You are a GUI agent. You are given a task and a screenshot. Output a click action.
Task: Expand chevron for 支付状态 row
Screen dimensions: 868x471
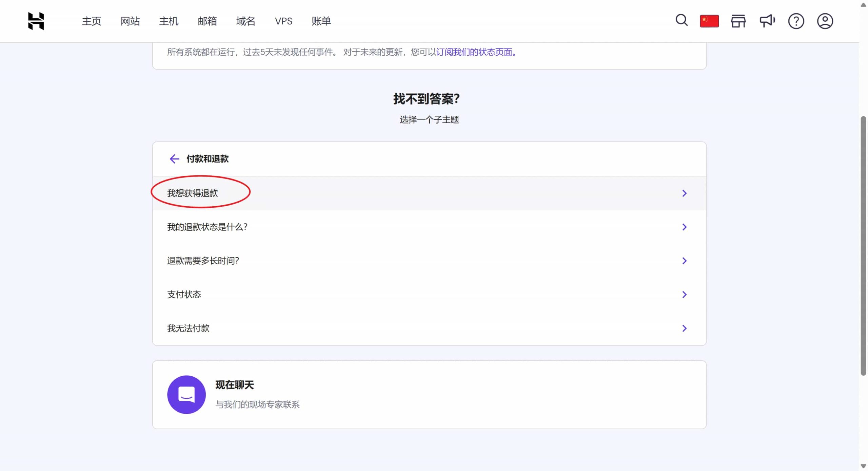tap(684, 295)
